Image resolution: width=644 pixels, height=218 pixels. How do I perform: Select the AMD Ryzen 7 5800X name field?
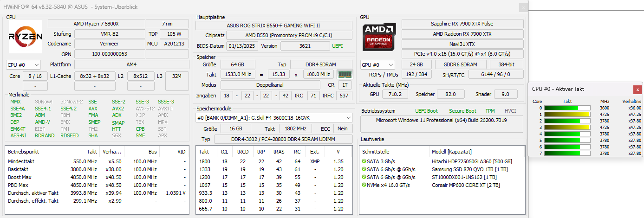pos(96,24)
